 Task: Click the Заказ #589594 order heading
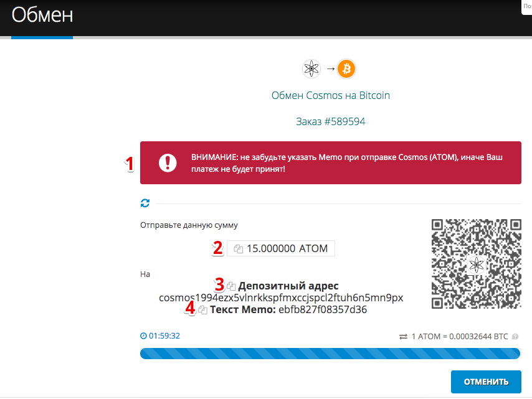pyautogui.click(x=330, y=121)
